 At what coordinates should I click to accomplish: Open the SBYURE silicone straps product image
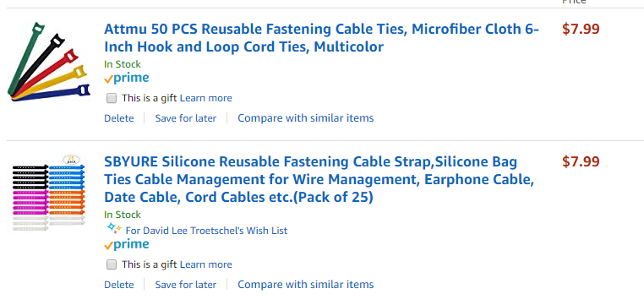(48, 193)
